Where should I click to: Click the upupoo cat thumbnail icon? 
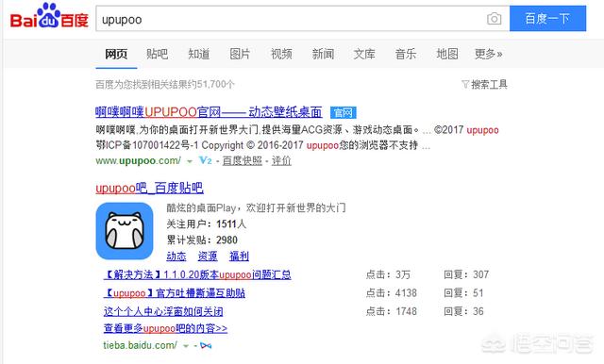click(x=125, y=231)
